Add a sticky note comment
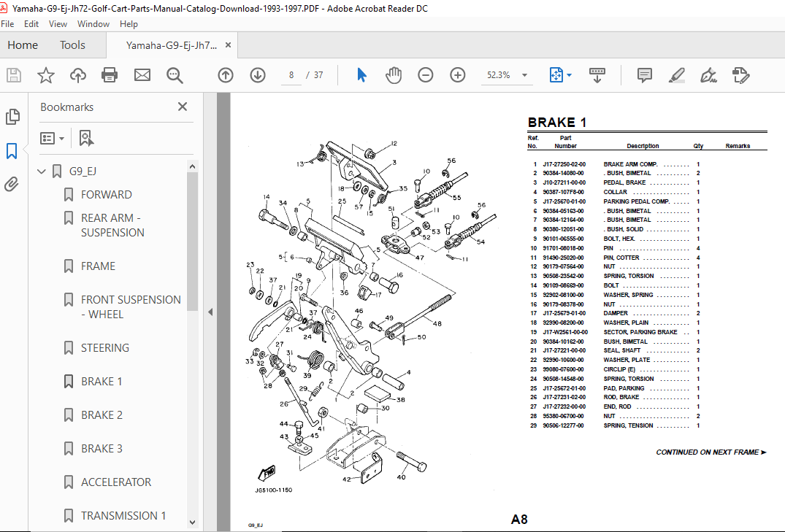Screen dimensions: 785x532 [644, 75]
